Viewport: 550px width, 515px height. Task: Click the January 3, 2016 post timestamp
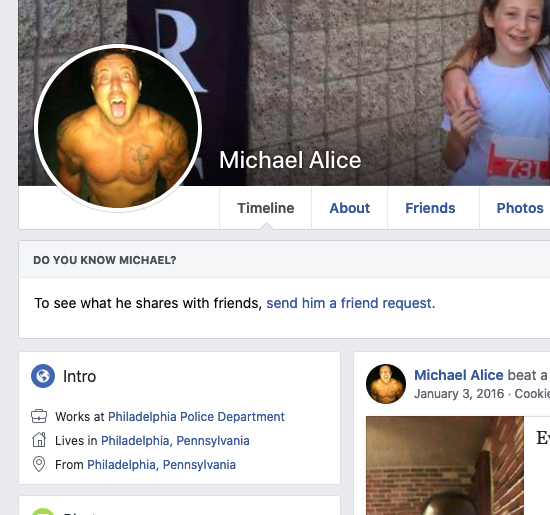tap(459, 394)
